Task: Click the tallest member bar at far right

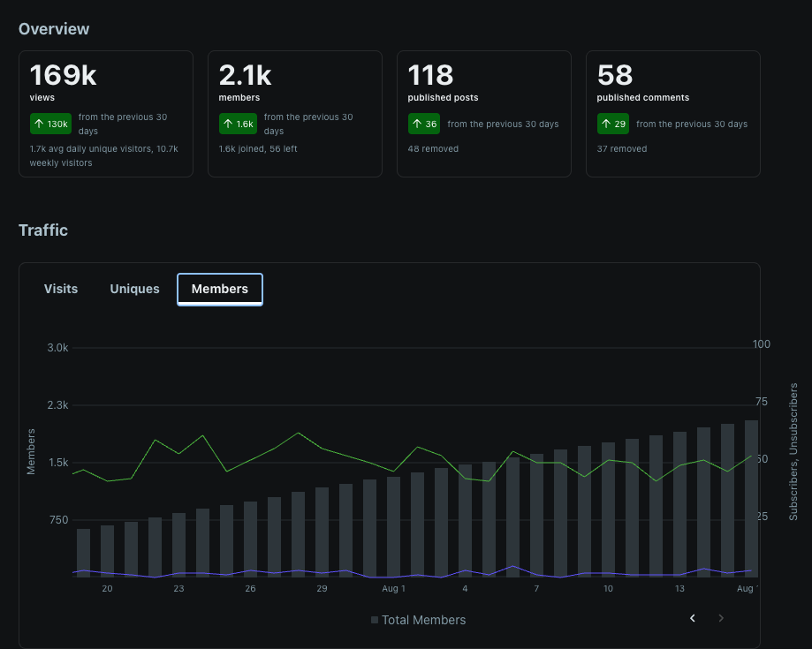Action: click(751, 498)
